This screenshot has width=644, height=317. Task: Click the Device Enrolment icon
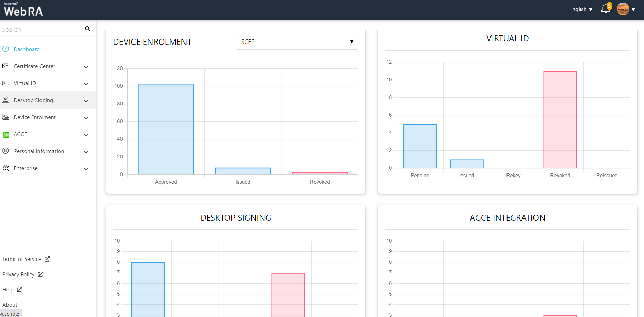click(x=6, y=117)
